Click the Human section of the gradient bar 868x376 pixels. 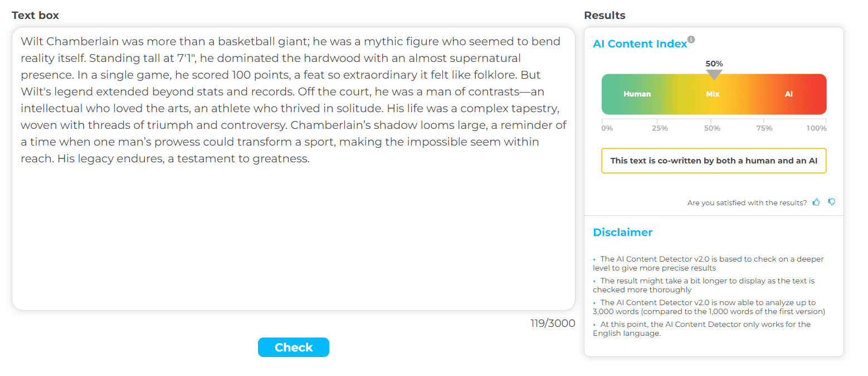point(637,94)
